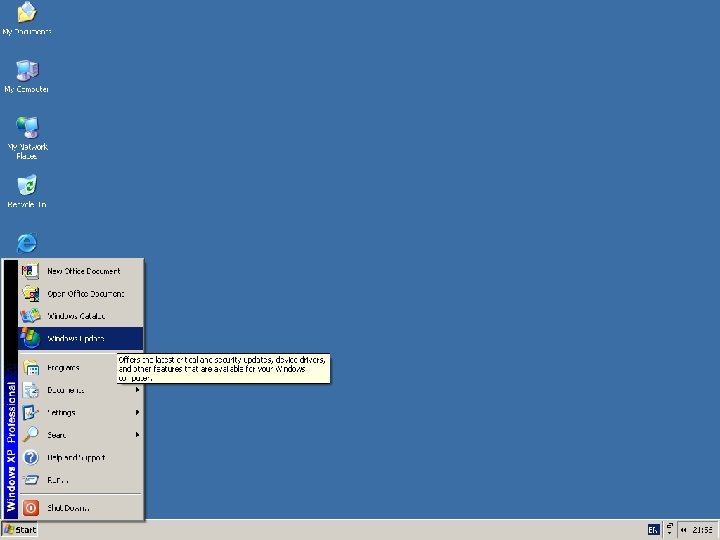Expand the Search submenu arrow
Viewport: 720px width, 540px height.
137,434
